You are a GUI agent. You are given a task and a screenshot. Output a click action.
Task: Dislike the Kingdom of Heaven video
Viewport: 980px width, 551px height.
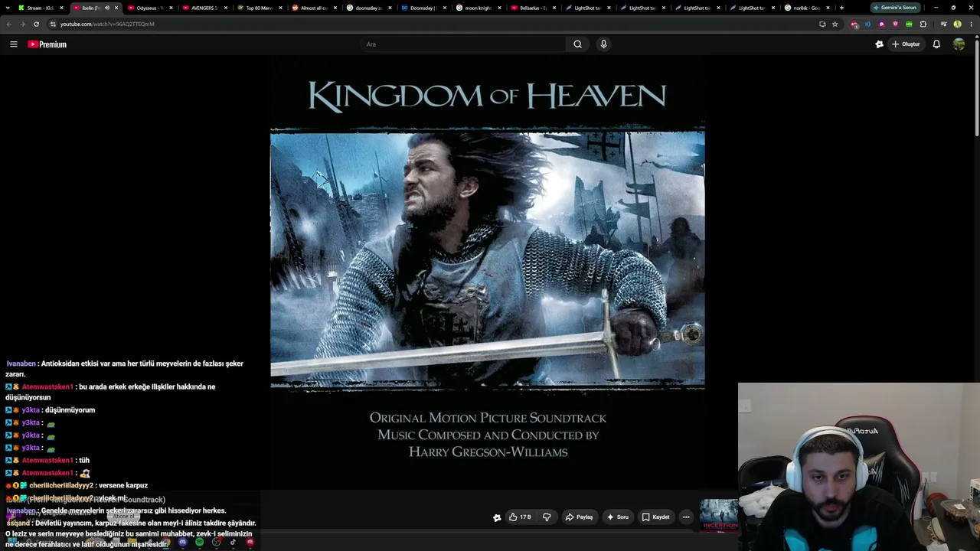[x=547, y=517]
